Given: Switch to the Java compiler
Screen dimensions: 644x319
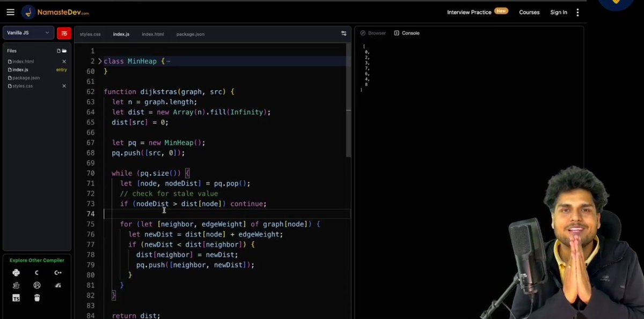Looking at the screenshot, I should [x=16, y=285].
